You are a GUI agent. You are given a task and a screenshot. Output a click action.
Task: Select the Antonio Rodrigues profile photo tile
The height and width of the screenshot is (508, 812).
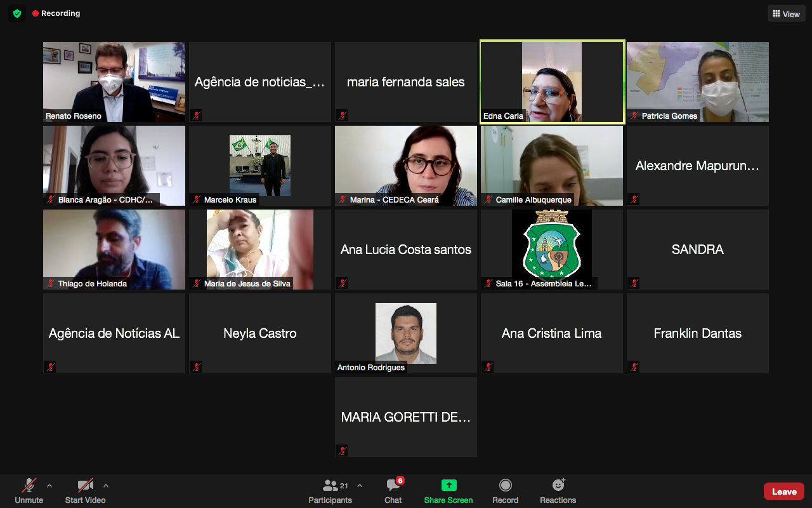(x=406, y=332)
